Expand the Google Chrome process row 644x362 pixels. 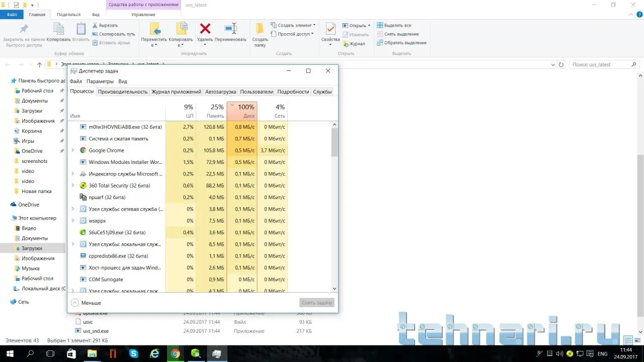[73, 150]
